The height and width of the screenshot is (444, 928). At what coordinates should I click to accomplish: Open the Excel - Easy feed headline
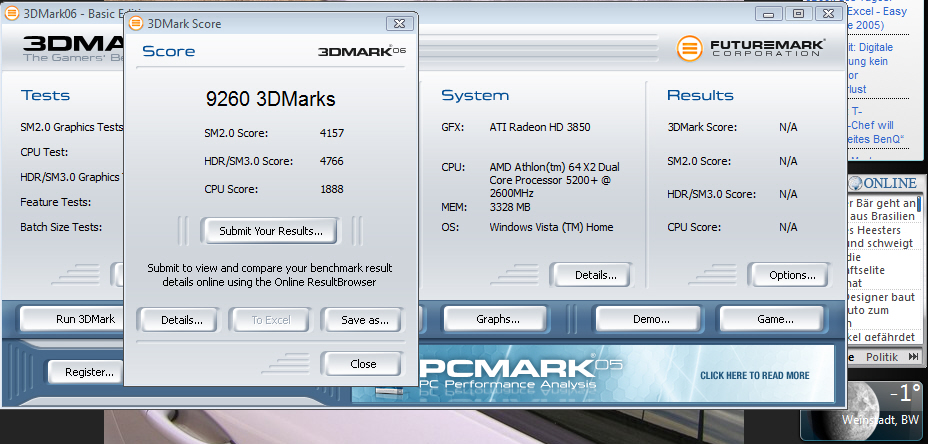pos(875,18)
